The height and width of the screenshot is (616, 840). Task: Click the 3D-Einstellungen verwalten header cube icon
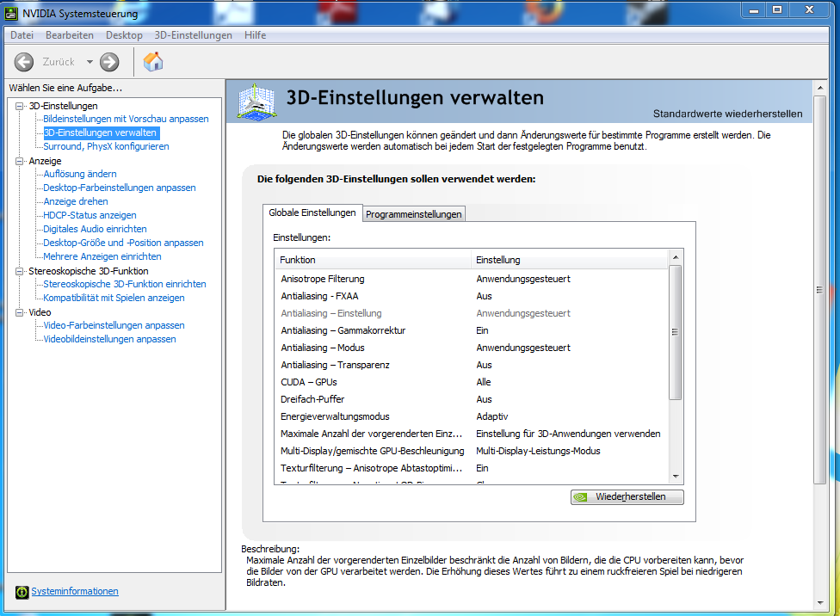pos(256,102)
